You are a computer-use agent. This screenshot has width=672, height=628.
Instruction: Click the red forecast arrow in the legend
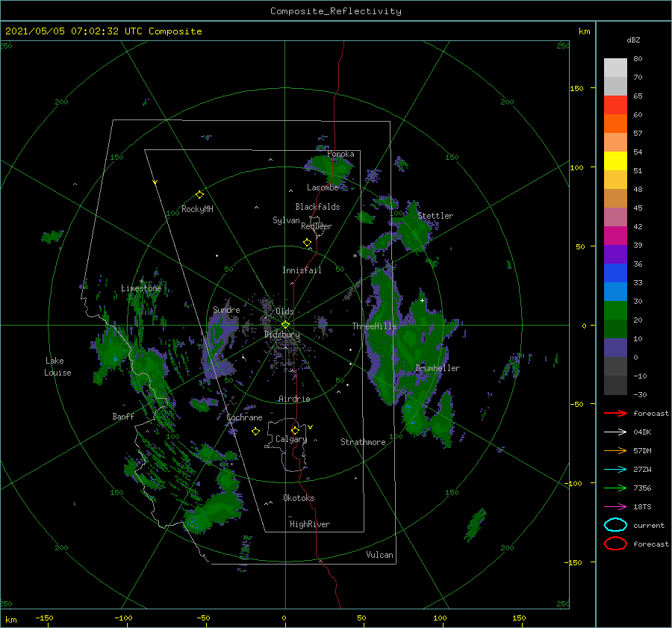point(615,413)
